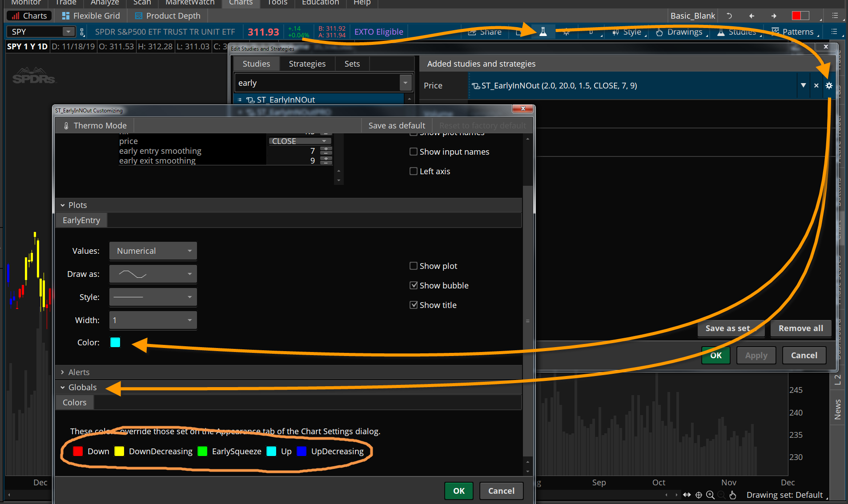
Task: Click the expand time axis arrows icon
Action: [x=687, y=495]
